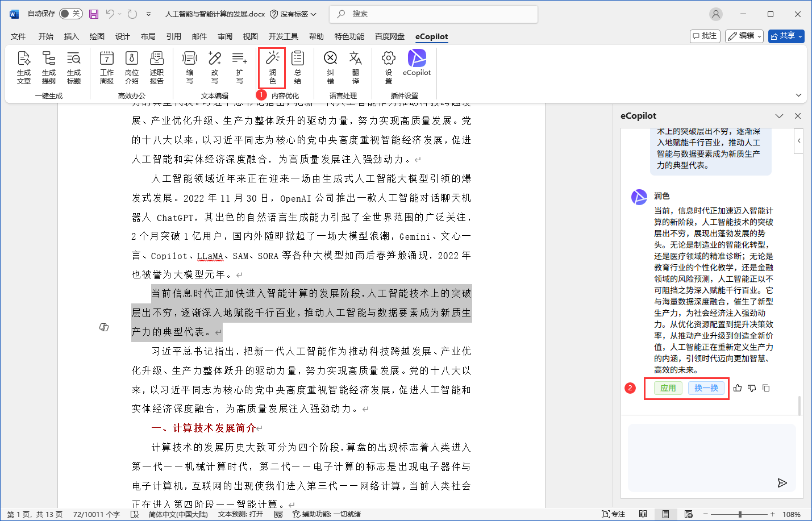The image size is (812, 521).
Task: Open the 插入 ribbon tab
Action: coord(71,36)
